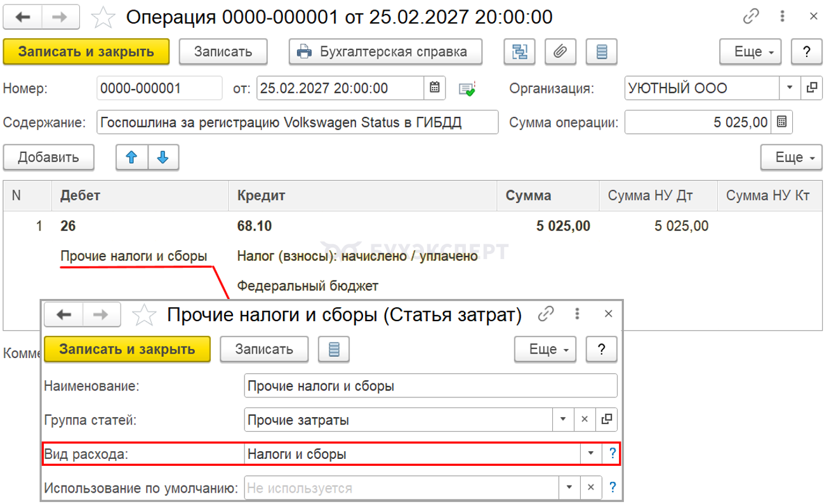The height and width of the screenshot is (504, 829).
Task: Sort by Кредит column header
Action: (363, 196)
